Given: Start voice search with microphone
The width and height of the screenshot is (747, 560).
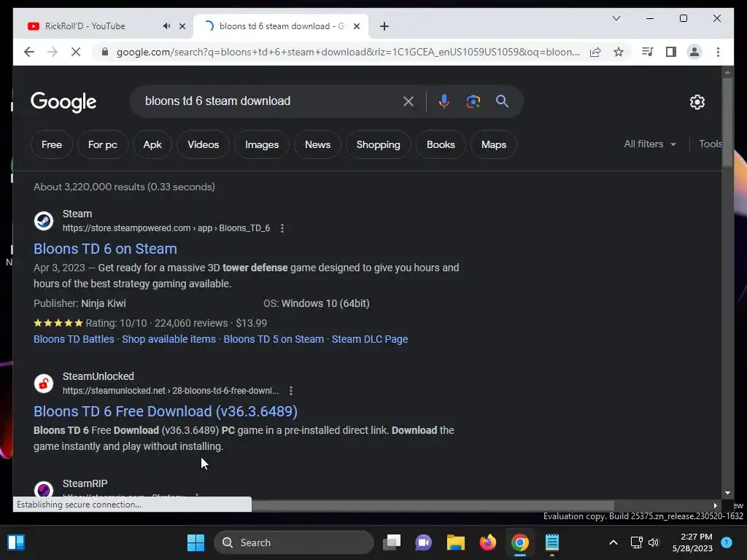Looking at the screenshot, I should click(444, 101).
